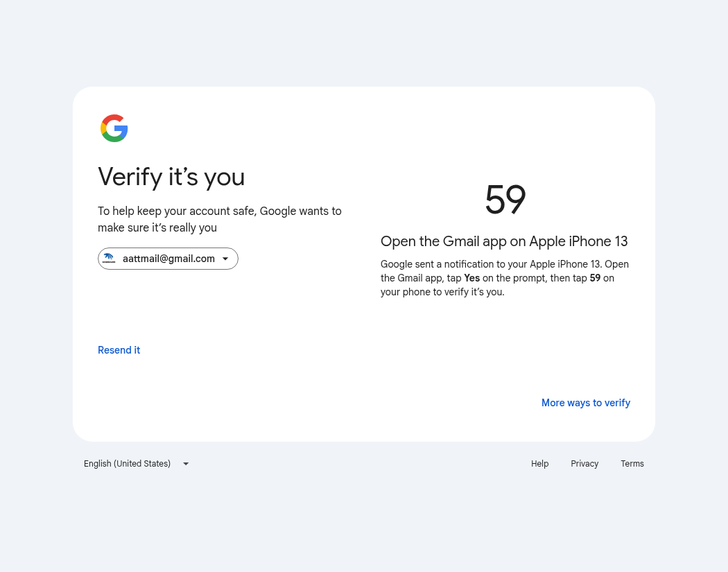Click the Google sent a notification paragraph

(x=505, y=278)
